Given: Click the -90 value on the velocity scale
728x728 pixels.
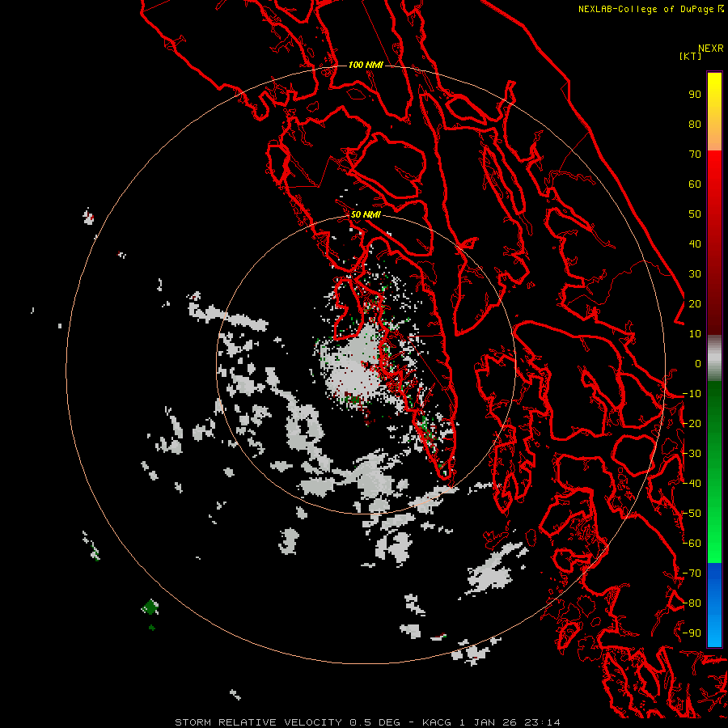Looking at the screenshot, I should [x=692, y=633].
